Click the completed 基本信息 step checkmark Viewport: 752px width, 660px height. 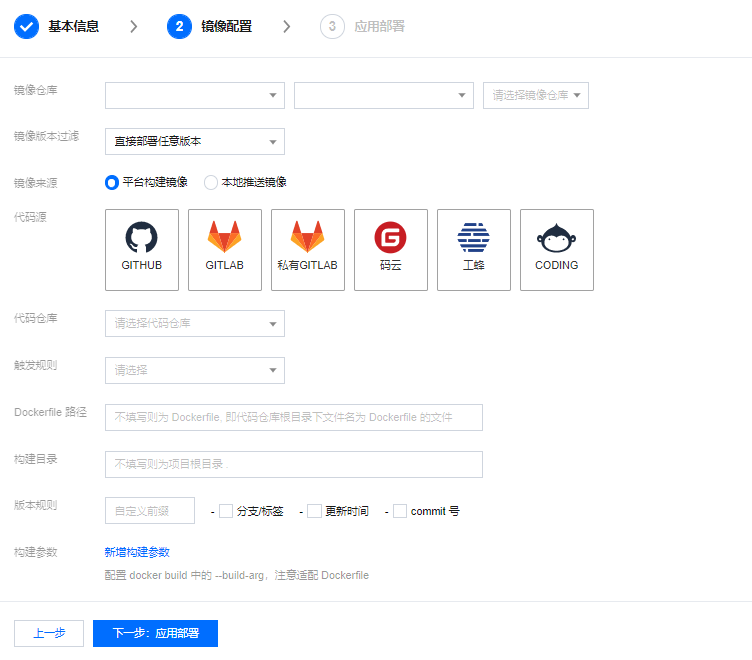coord(26,26)
